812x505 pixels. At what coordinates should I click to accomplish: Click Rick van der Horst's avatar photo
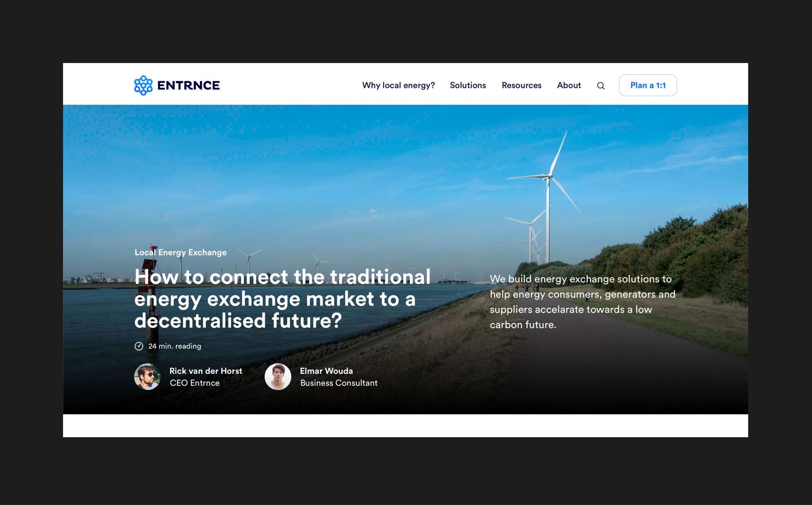[x=147, y=377]
